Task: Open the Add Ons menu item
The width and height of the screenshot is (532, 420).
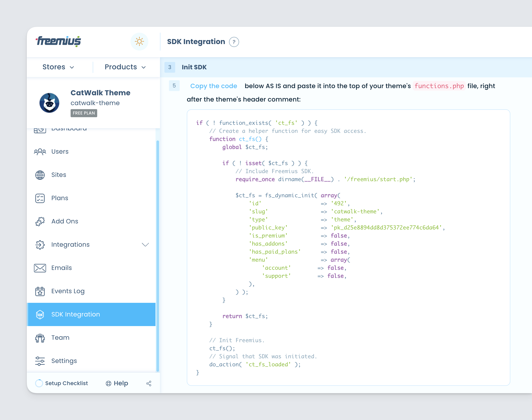Action: click(91, 221)
